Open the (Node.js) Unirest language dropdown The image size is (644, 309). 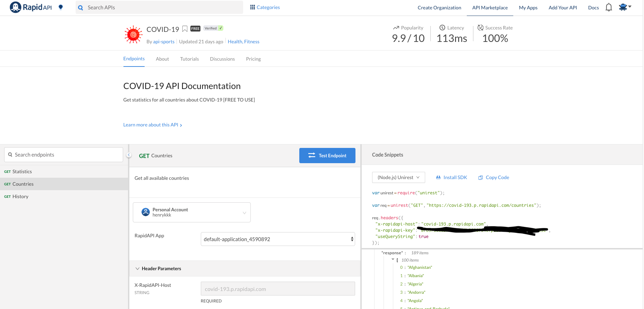pos(398,177)
